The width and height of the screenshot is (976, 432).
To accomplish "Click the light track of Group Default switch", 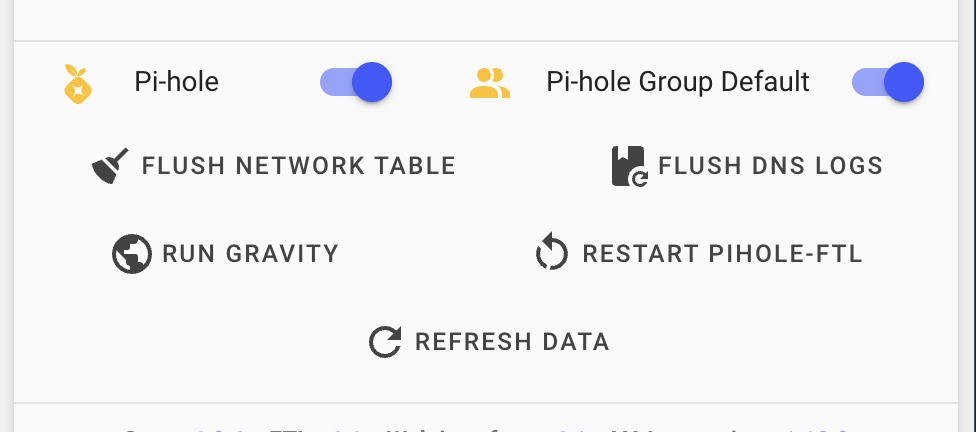I will [x=864, y=82].
